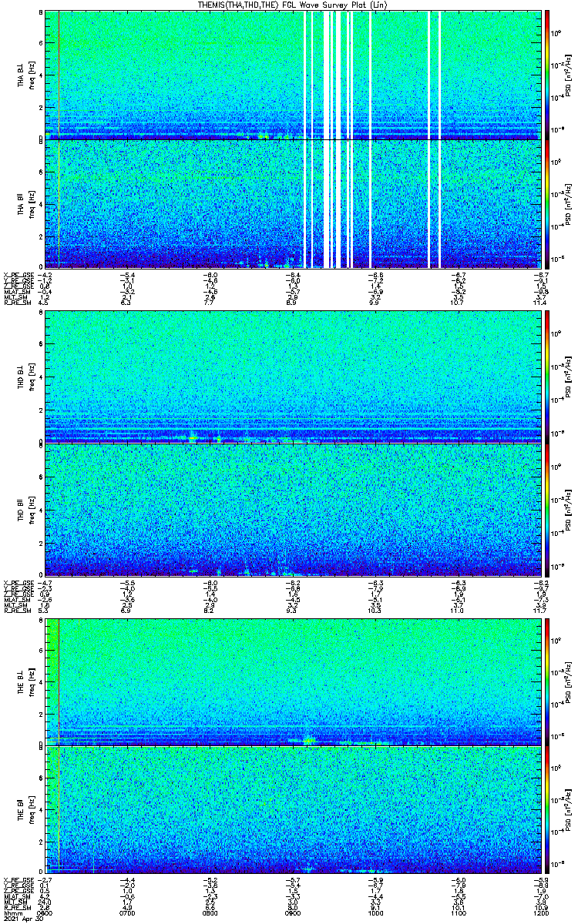
Task: Click the red vertical line in THA B⊥ panel
Action: [59, 75]
